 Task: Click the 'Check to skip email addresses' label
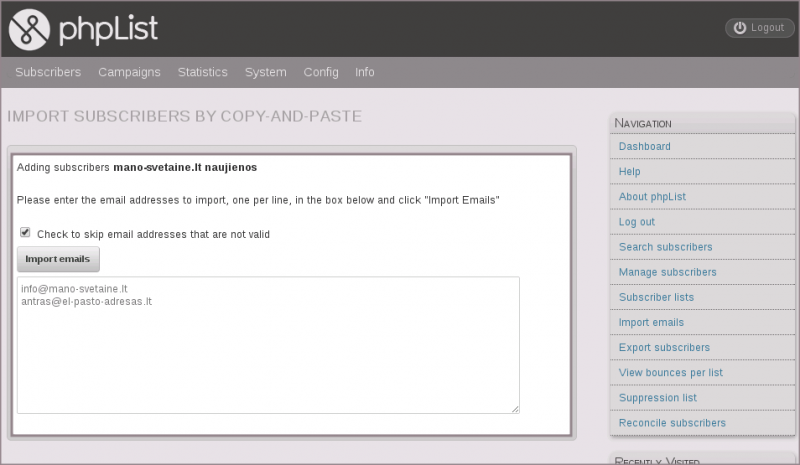153,234
